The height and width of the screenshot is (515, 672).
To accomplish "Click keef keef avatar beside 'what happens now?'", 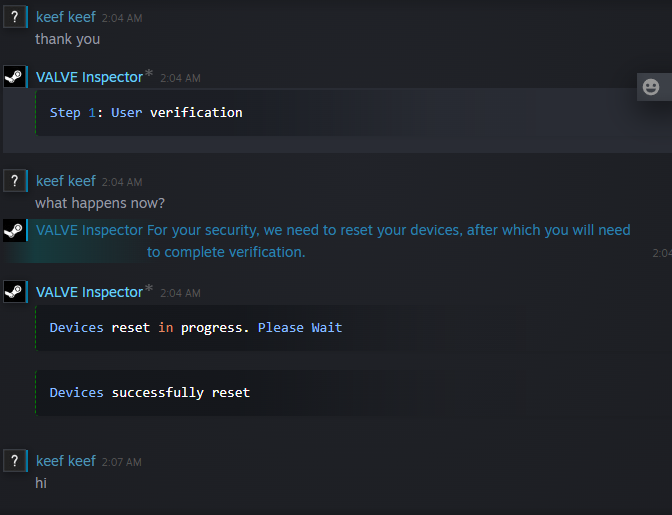I will (15, 181).
